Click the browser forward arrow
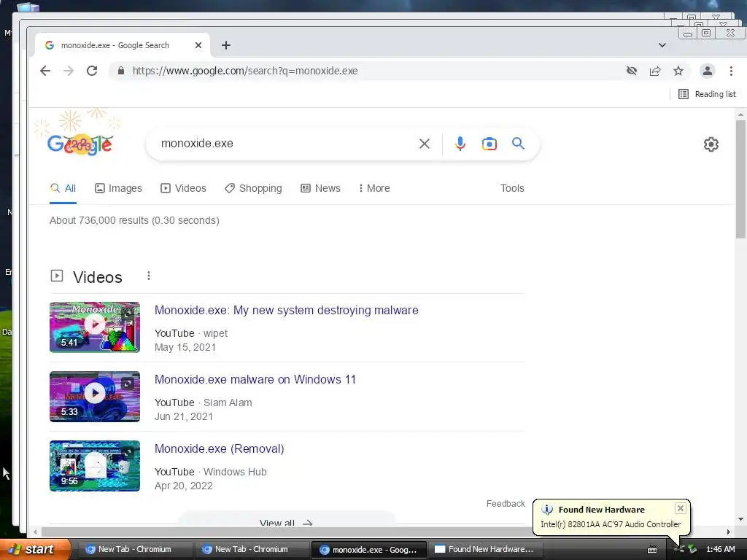 pyautogui.click(x=69, y=71)
